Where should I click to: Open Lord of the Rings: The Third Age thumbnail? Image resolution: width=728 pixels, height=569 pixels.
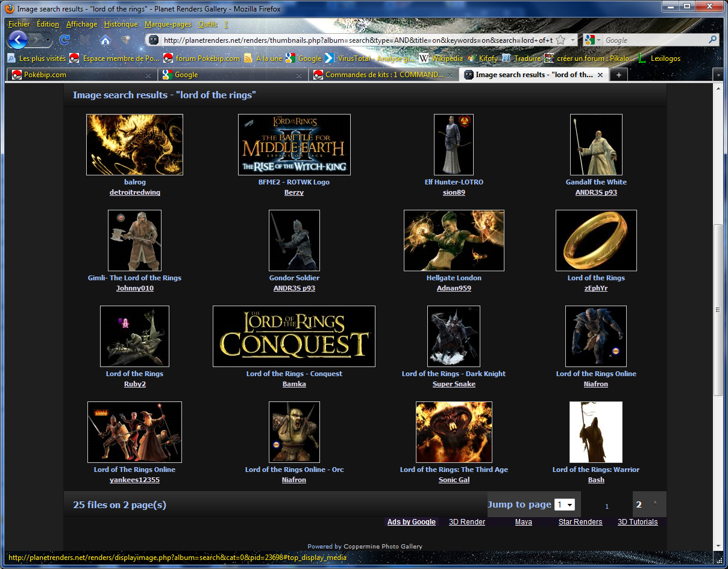(x=454, y=432)
